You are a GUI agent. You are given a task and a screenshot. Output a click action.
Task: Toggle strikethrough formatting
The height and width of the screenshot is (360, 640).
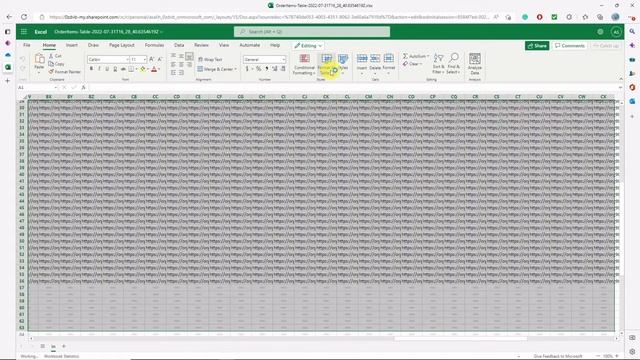pyautogui.click(x=123, y=69)
